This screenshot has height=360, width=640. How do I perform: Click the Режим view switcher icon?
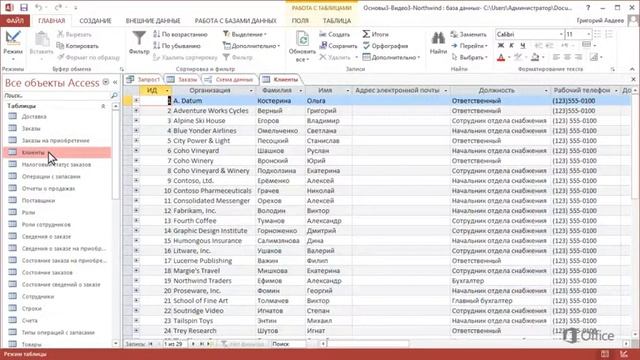(x=13, y=39)
